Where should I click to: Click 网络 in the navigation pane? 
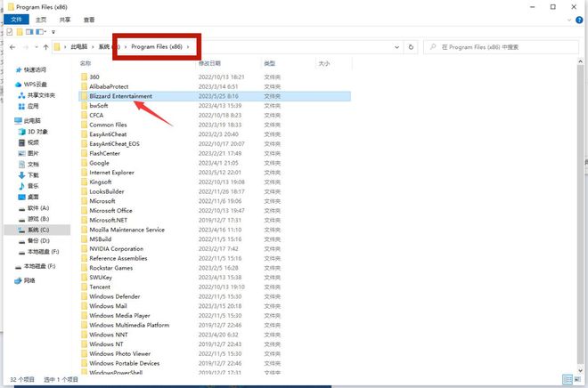29,279
